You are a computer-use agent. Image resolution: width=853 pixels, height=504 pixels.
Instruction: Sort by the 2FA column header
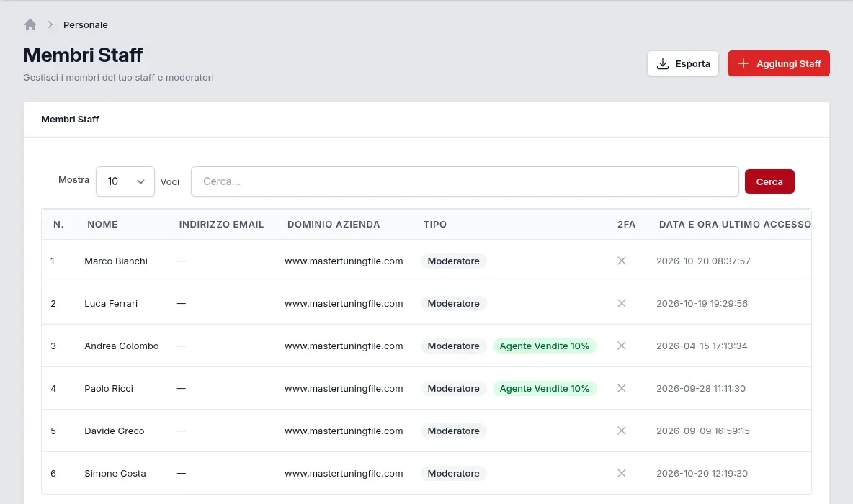point(626,225)
